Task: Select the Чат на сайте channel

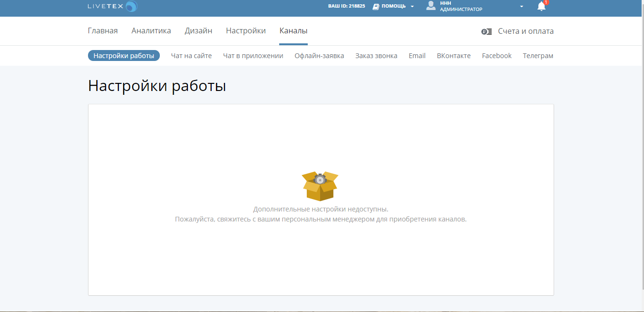Action: click(x=191, y=55)
